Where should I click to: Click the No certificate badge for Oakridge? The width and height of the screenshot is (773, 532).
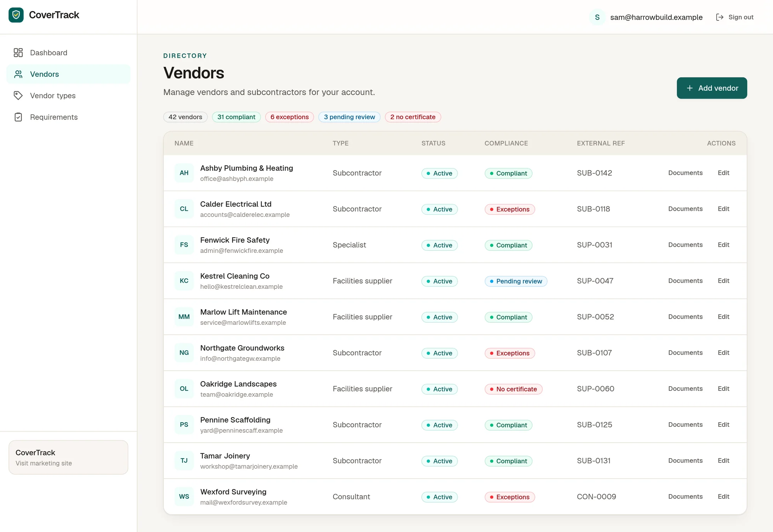click(x=513, y=389)
